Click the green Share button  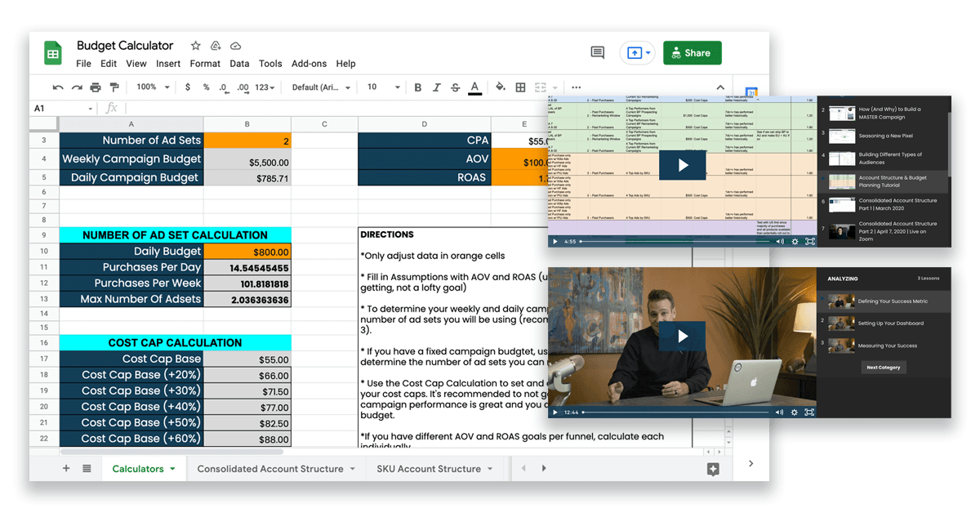[x=692, y=53]
